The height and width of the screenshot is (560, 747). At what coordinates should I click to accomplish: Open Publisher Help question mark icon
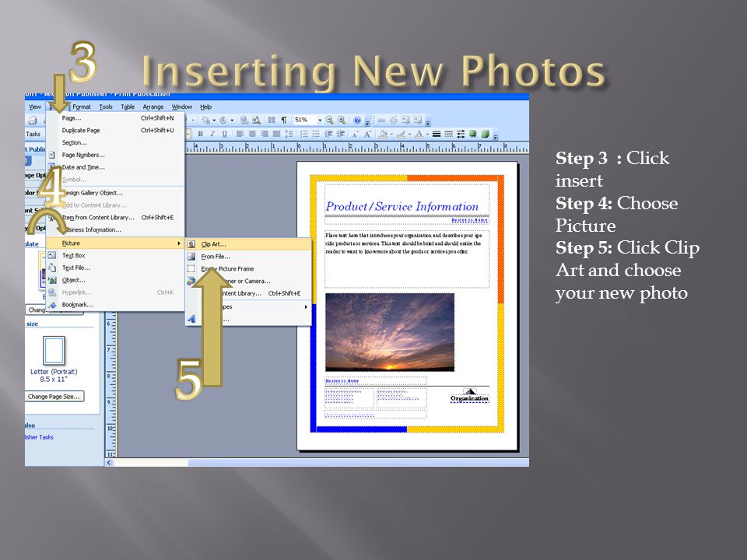(x=357, y=120)
